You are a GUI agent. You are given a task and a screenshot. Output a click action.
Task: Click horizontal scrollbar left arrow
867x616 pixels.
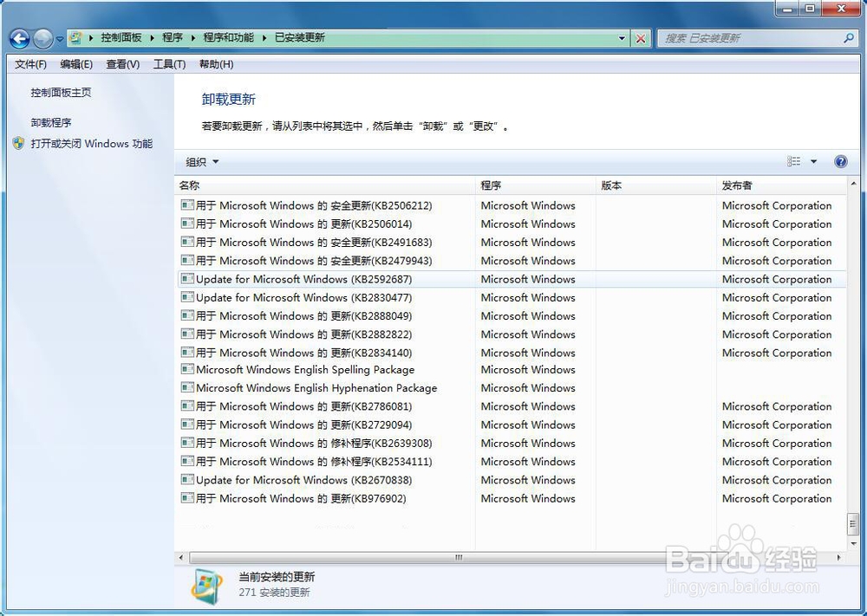(181, 557)
